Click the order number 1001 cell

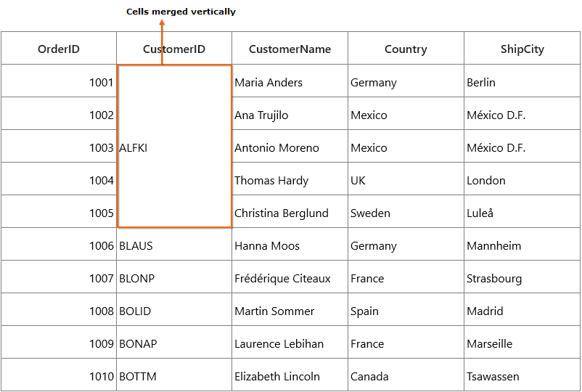pyautogui.click(x=59, y=81)
